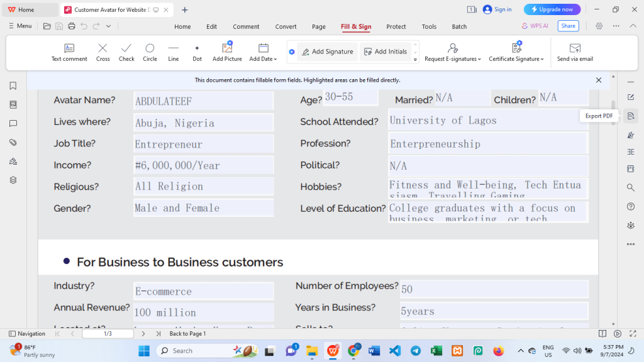The width and height of the screenshot is (644, 362).
Task: Open the Add Date dropdown
Action: coord(264,53)
